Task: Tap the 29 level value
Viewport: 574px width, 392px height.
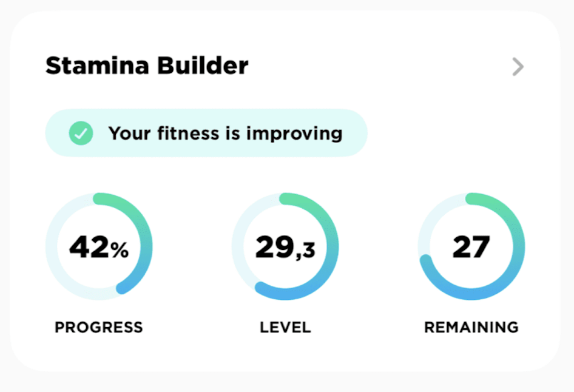Action: pos(275,248)
